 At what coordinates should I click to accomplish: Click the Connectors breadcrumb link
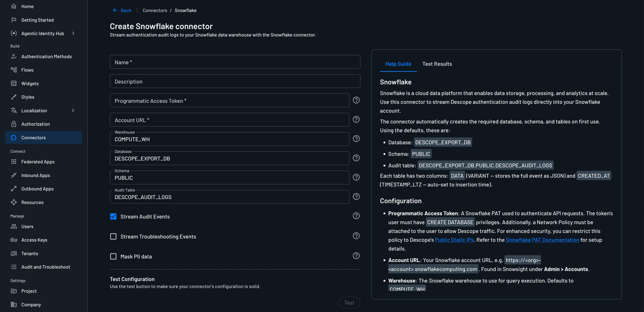coord(155,10)
